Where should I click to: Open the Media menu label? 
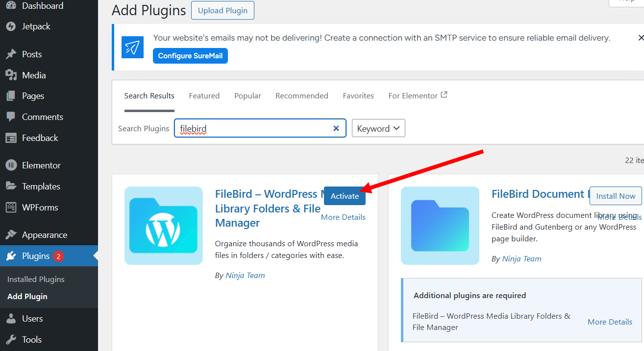[34, 75]
